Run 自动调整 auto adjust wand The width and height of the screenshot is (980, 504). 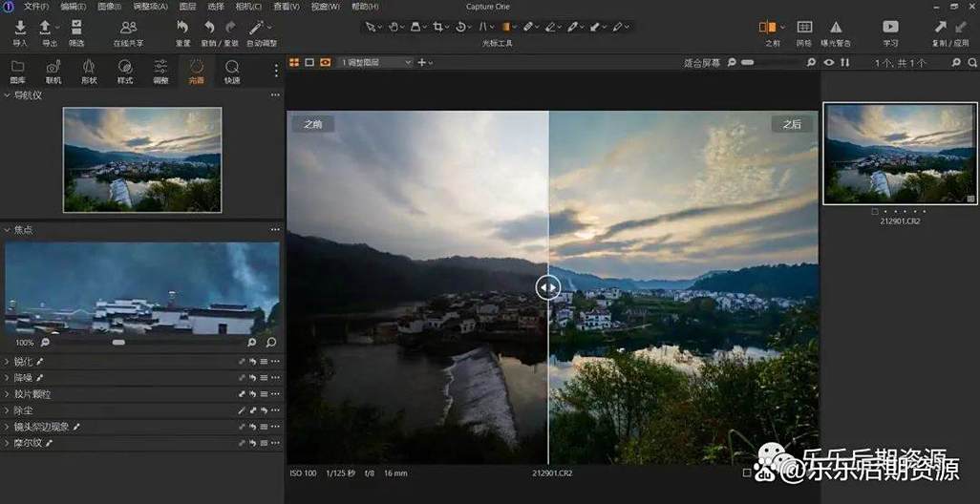coord(256,27)
